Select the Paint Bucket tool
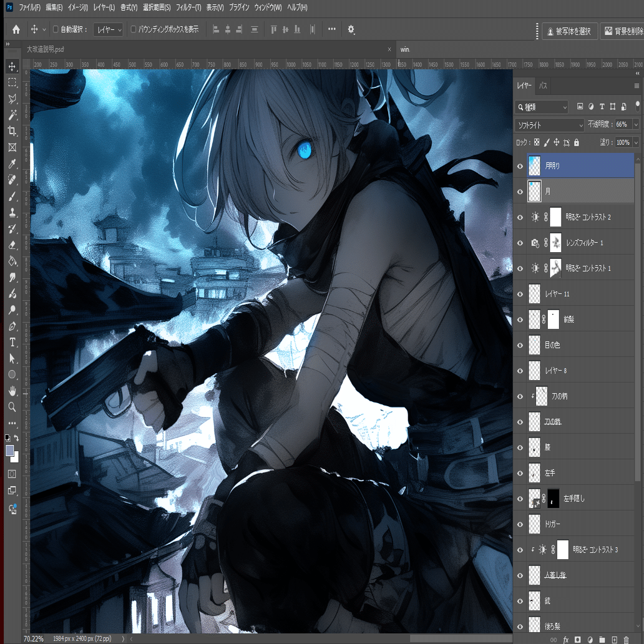The image size is (644, 644). pyautogui.click(x=12, y=261)
